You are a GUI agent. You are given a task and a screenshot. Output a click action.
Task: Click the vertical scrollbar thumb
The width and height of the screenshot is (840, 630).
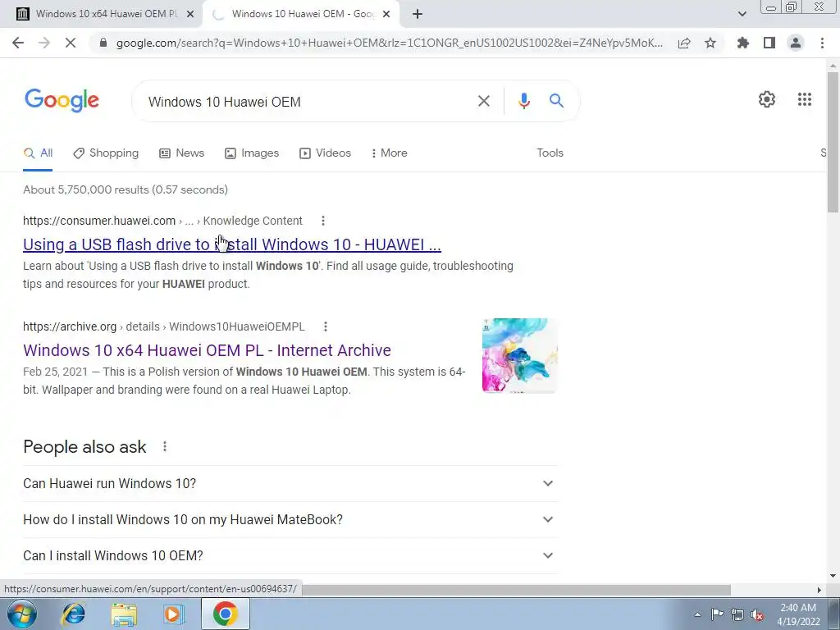click(833, 142)
